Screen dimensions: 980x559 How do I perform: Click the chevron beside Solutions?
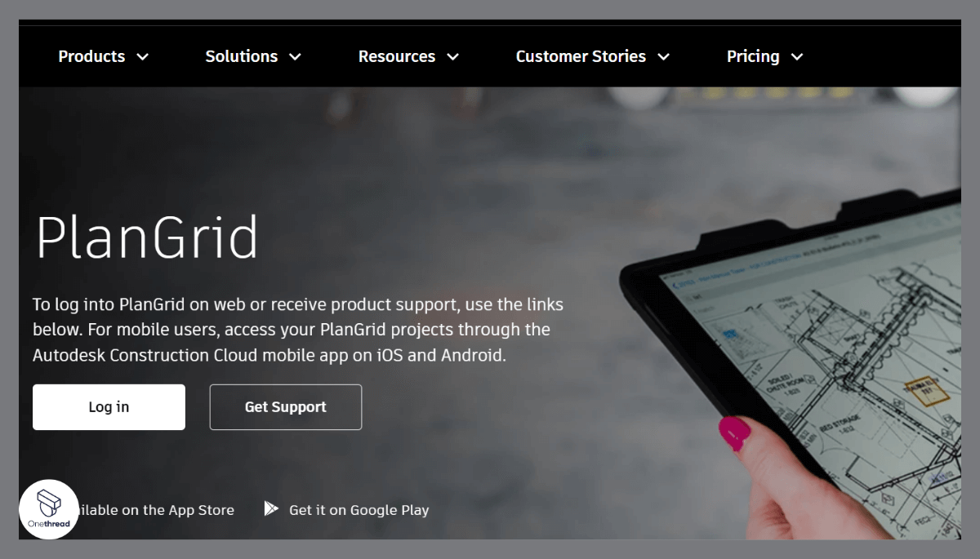pos(296,57)
